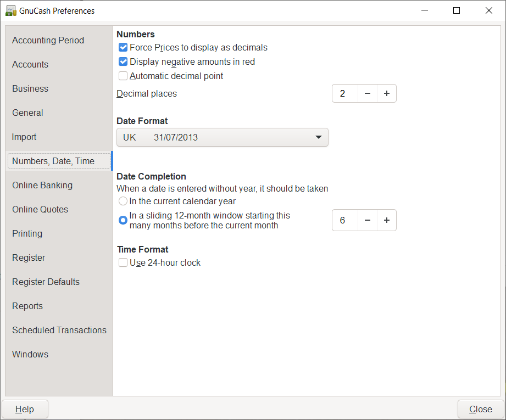Increase sliding window months with plus icon
Screen dimensions: 506x420
(387, 220)
